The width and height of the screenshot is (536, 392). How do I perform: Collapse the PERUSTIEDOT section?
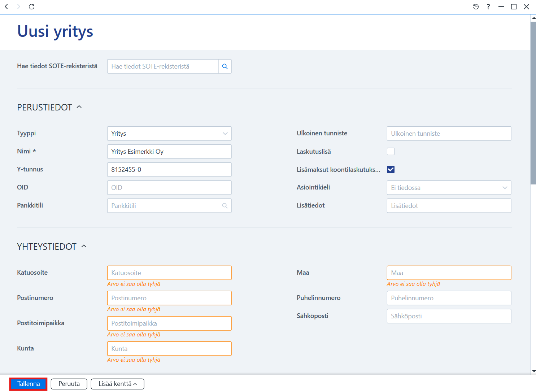[79, 107]
